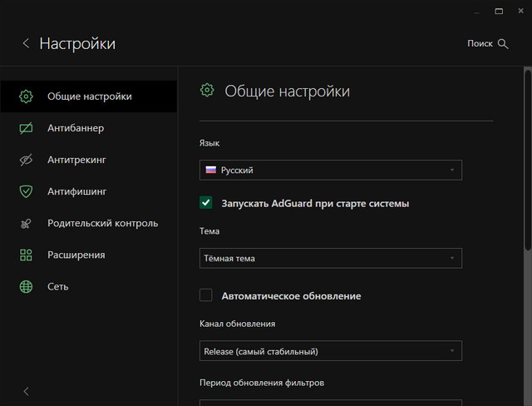Expand the Тема dropdown set to Тёмная тема
The width and height of the screenshot is (532, 406).
[x=331, y=258]
